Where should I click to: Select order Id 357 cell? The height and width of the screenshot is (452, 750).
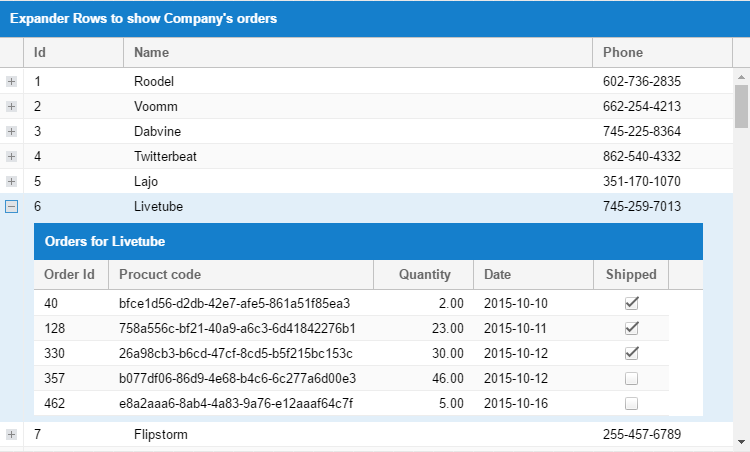click(71, 378)
